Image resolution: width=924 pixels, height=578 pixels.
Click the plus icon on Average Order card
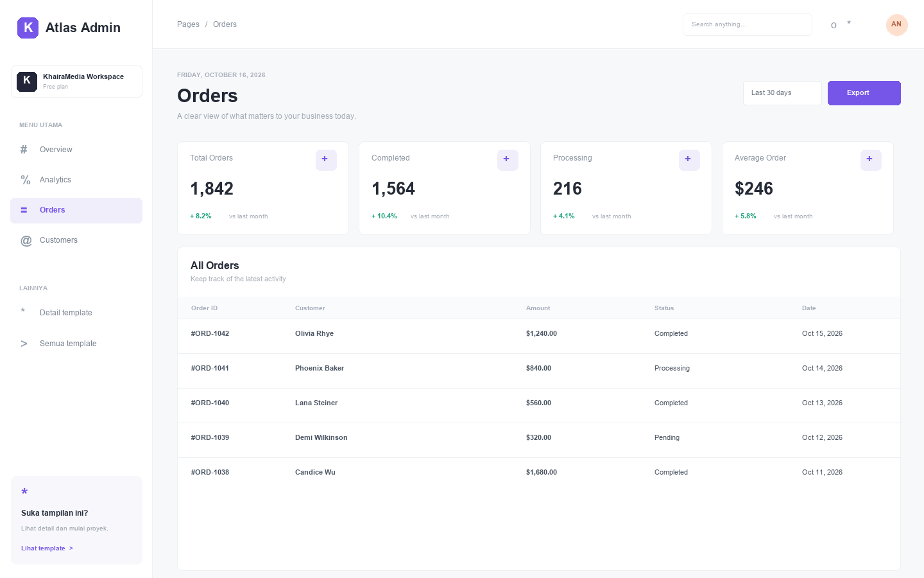click(871, 160)
